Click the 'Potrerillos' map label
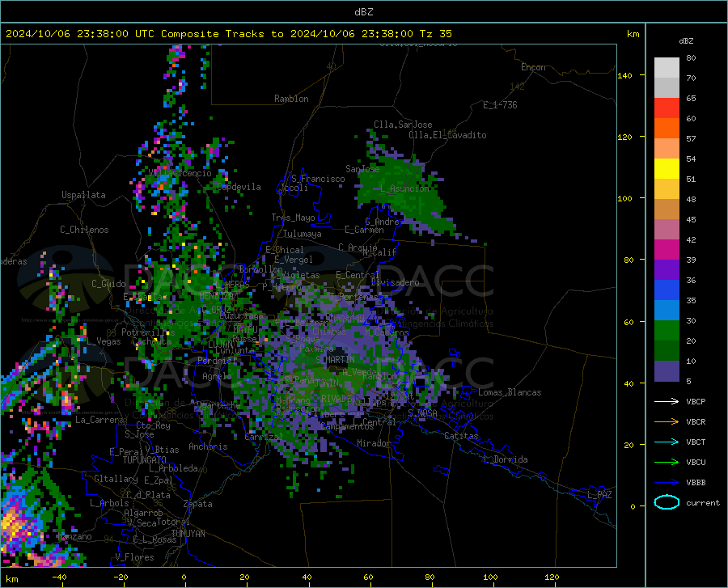Screen dimensions: 728x588 tap(148, 332)
